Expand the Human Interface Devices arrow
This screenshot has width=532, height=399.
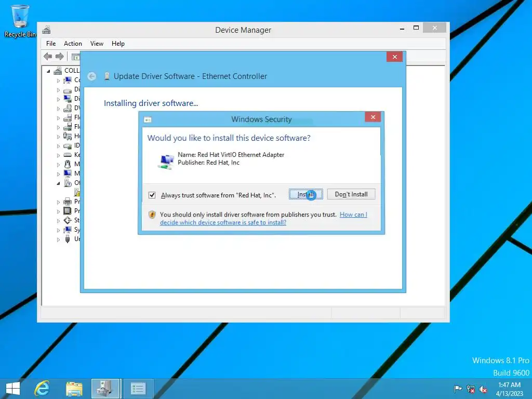coord(58,137)
